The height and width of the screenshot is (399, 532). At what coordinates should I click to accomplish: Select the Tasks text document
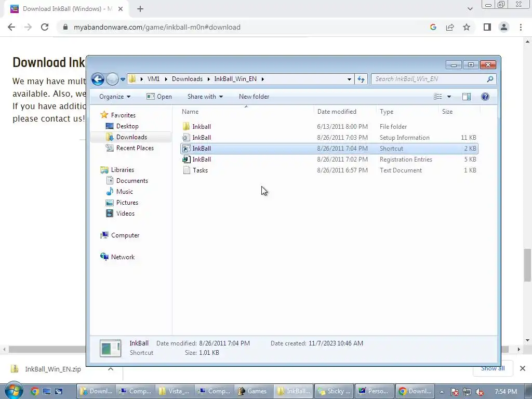[x=329, y=170]
